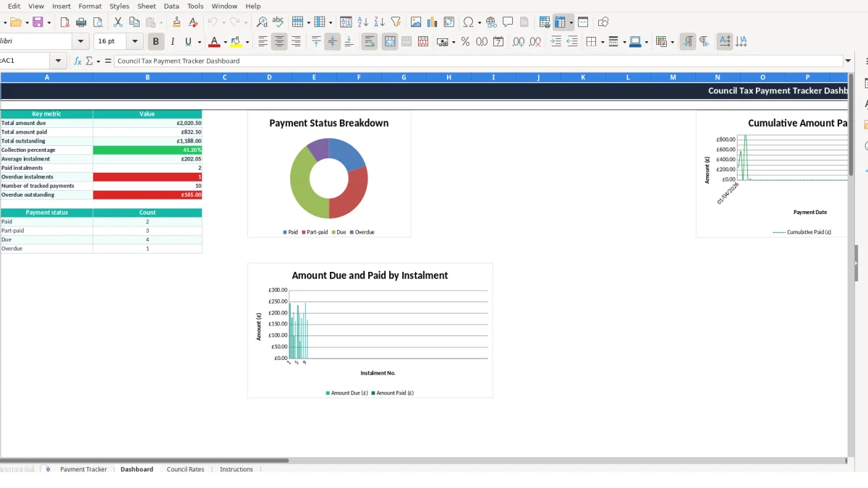Image resolution: width=868 pixels, height=488 pixels.
Task: Open Print Preview
Action: (x=97, y=22)
